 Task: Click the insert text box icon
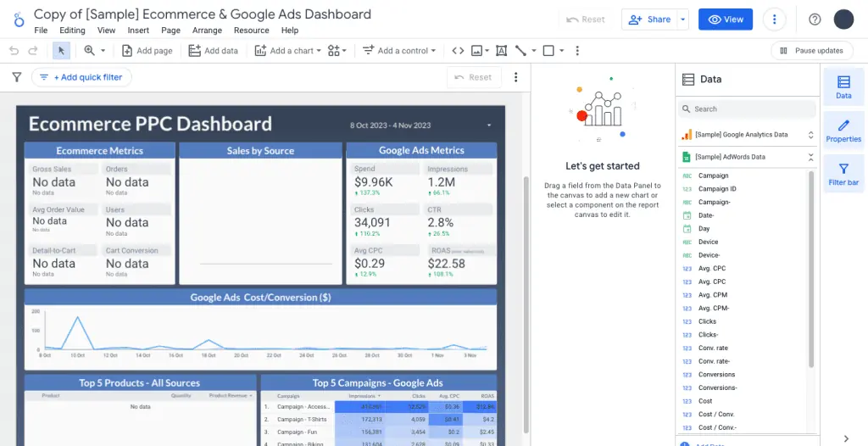click(501, 50)
